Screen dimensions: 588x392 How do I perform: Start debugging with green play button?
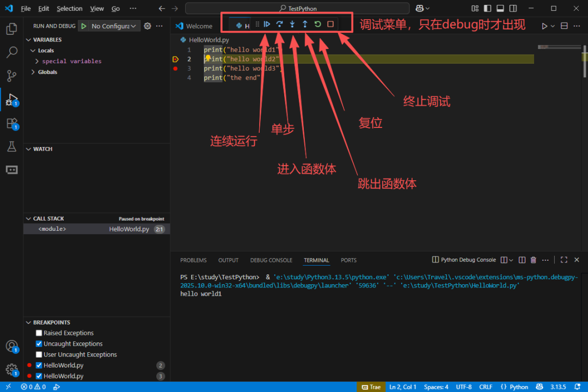84,26
